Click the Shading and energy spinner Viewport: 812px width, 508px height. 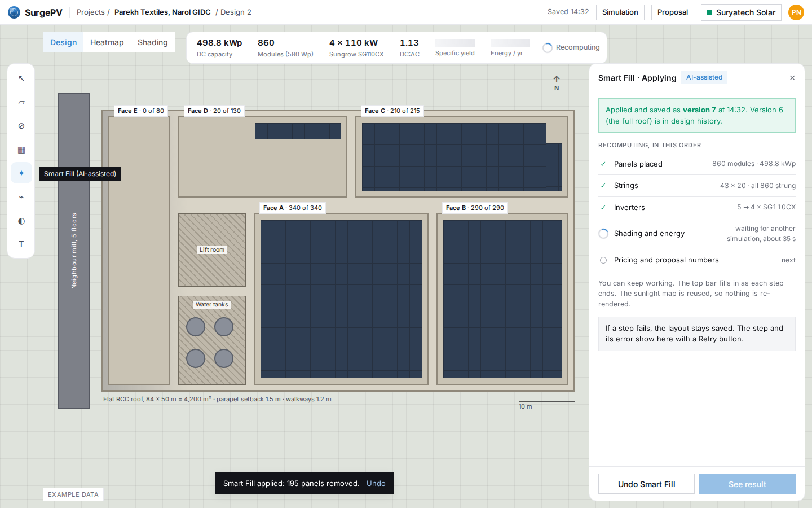coord(603,234)
